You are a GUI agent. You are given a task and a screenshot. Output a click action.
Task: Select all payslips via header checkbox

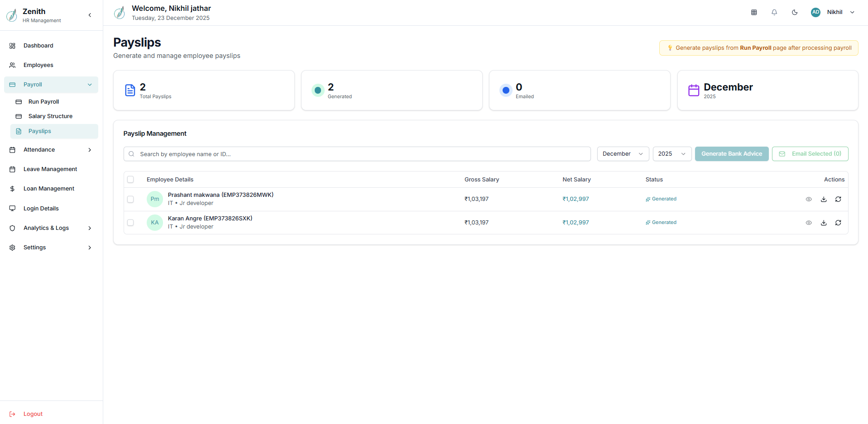click(130, 180)
